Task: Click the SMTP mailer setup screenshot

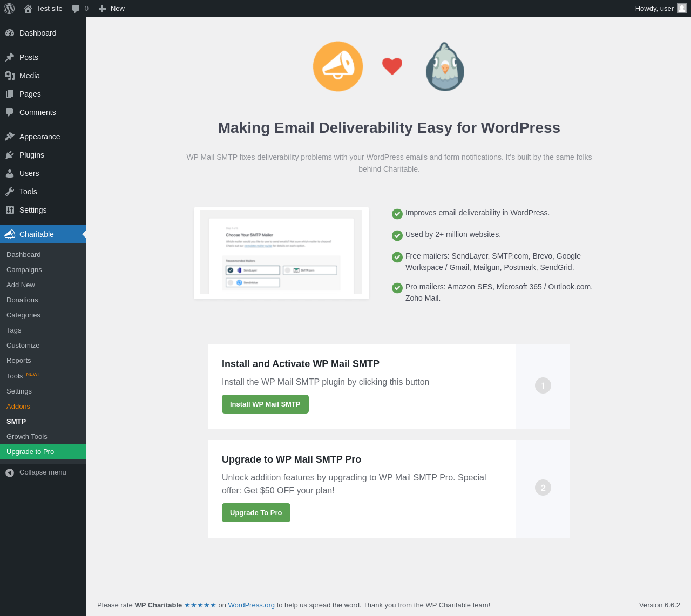Action: (281, 253)
